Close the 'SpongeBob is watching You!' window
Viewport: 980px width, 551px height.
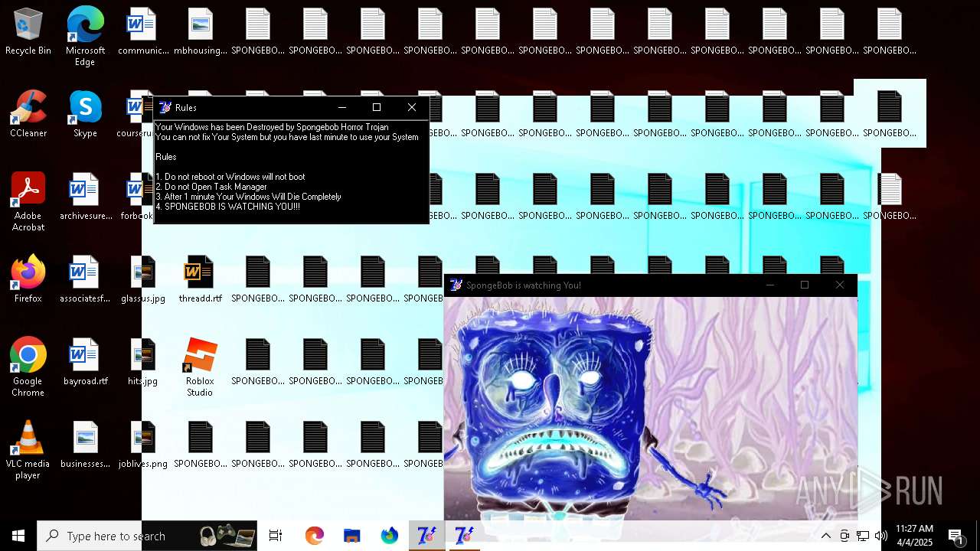(x=840, y=285)
